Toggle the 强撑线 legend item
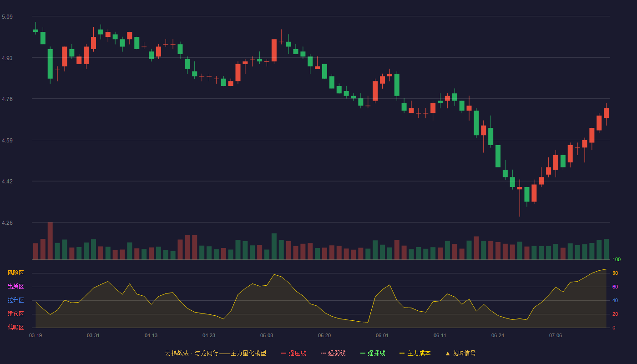 coord(373,353)
